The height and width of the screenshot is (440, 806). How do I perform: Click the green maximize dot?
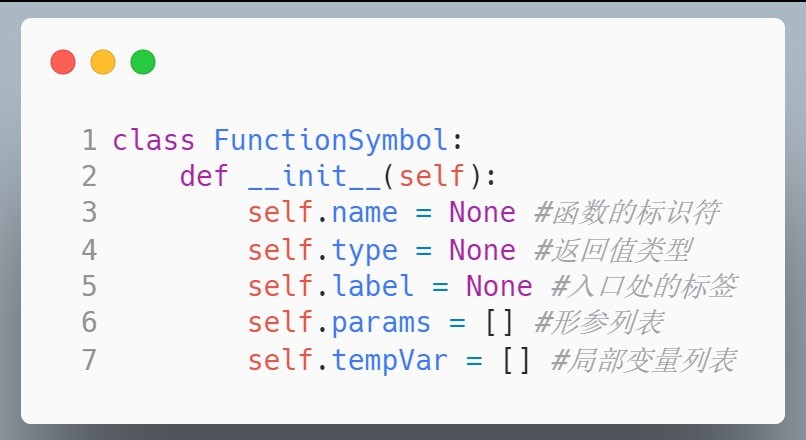(143, 62)
